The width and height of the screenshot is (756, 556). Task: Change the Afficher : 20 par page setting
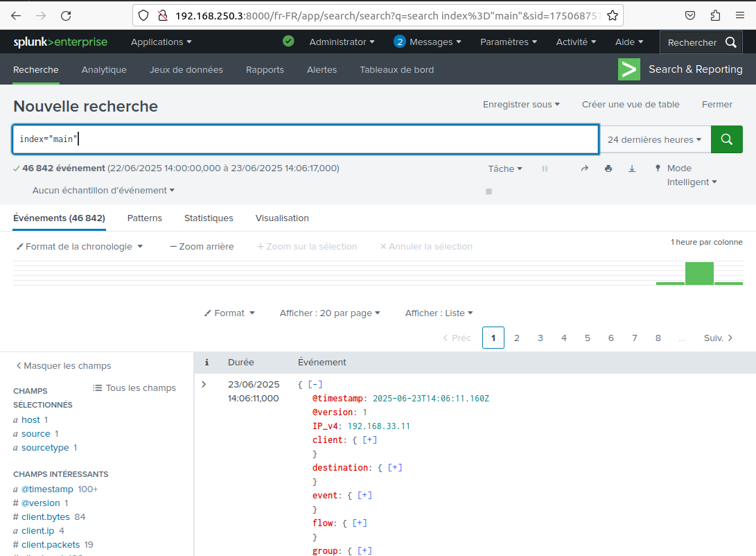click(x=330, y=313)
